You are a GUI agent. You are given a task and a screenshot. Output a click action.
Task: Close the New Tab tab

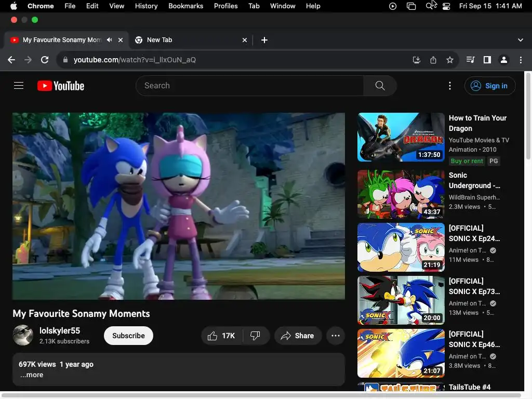click(x=245, y=40)
